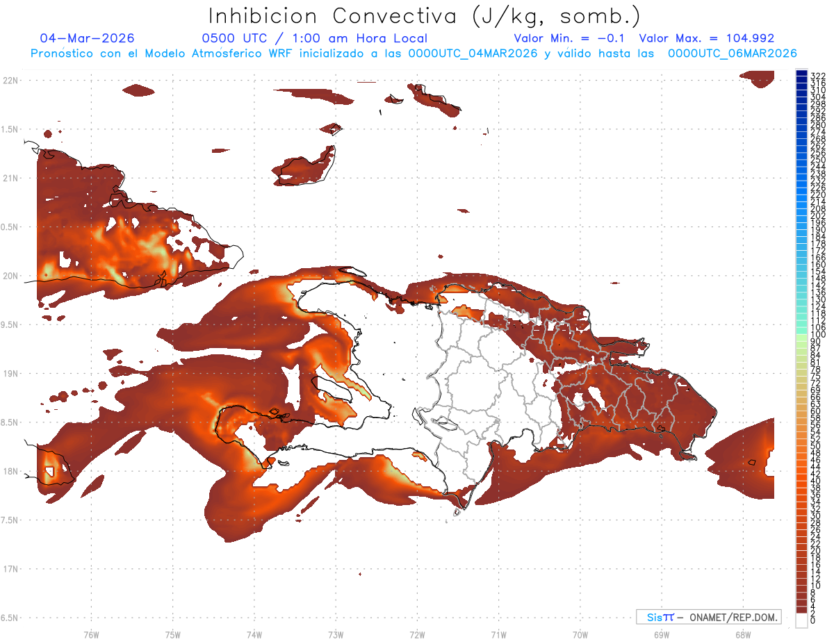Screen dimensions: 834x644
Task: Click the 'Valor Min. = -0.1' text
Action: 571,38
